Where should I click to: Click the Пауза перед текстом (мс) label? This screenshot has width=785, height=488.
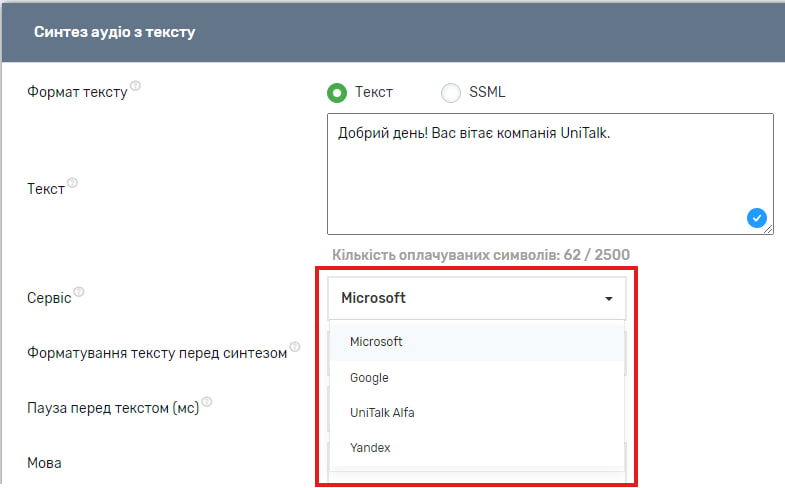click(112, 408)
